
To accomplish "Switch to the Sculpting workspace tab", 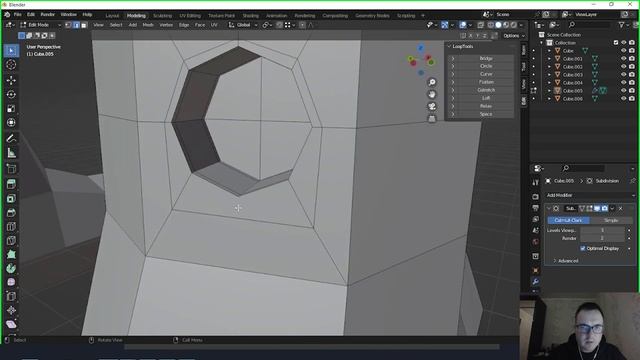I will (x=162, y=16).
